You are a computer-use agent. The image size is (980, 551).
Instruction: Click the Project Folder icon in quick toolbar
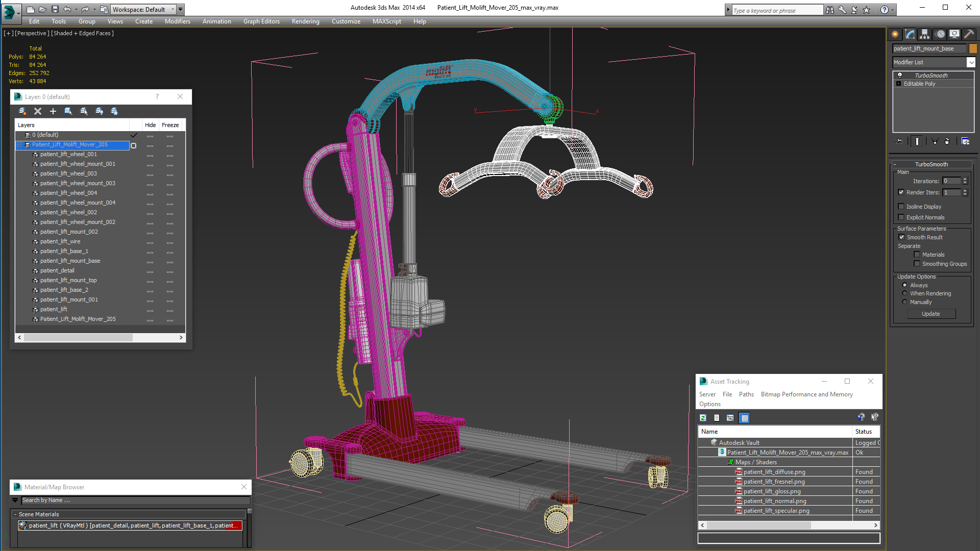pos(104,9)
